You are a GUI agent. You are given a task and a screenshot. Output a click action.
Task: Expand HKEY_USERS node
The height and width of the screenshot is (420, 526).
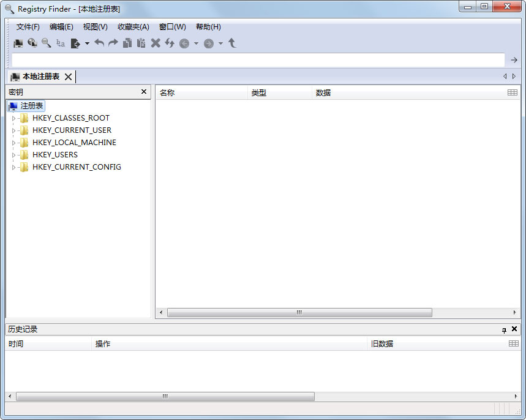click(x=13, y=155)
